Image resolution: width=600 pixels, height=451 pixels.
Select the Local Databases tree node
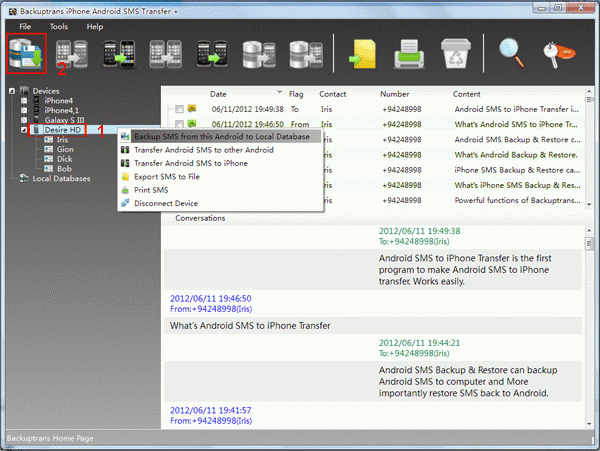(x=61, y=178)
